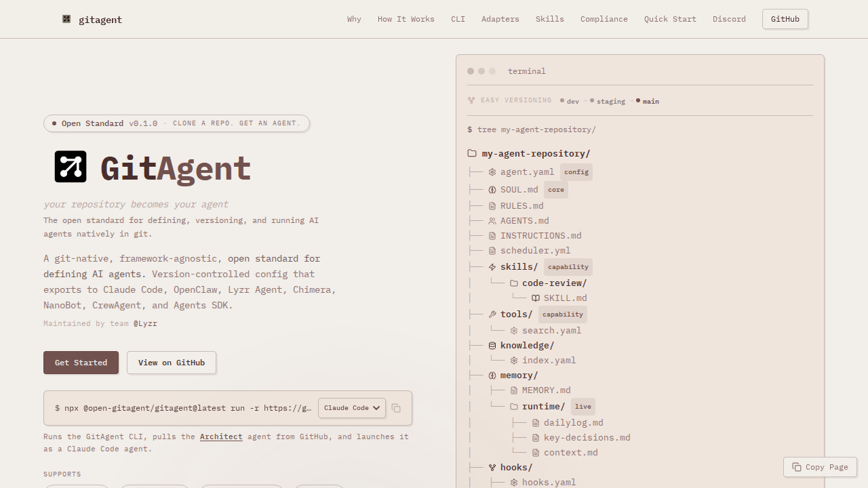The height and width of the screenshot is (488, 868).
Task: Select the dev branch dot
Action: (x=562, y=100)
